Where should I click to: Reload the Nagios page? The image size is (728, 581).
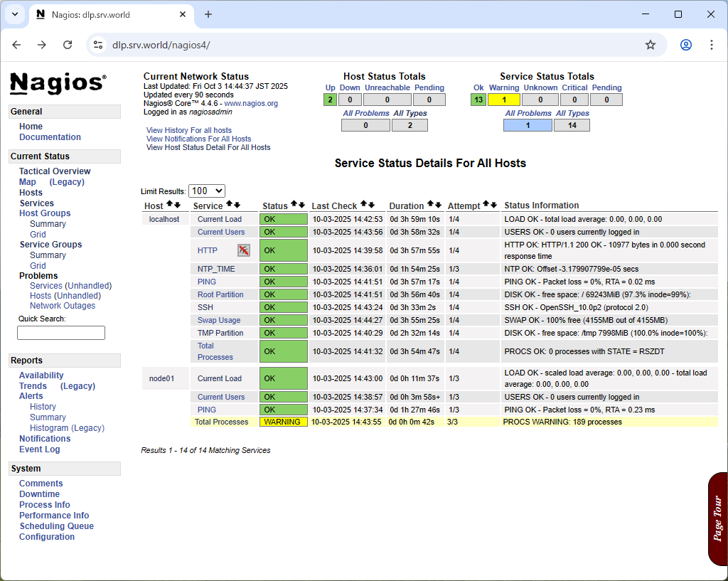(x=68, y=45)
